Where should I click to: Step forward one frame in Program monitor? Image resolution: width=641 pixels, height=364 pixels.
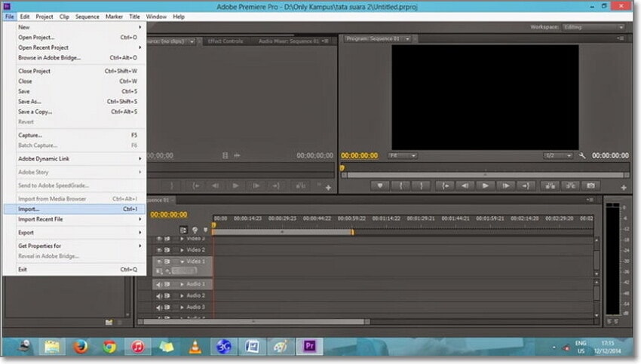506,186
